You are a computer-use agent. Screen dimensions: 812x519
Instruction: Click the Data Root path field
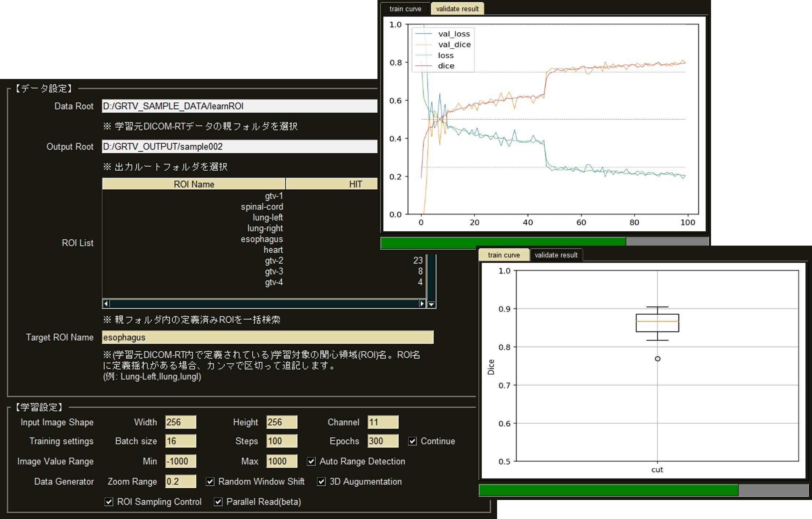coord(238,106)
